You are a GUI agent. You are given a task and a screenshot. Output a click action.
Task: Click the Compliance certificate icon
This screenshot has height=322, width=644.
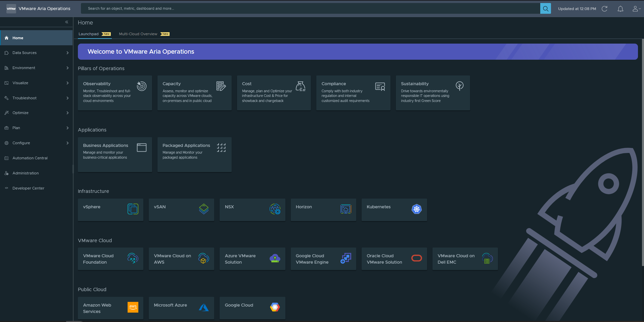(380, 87)
